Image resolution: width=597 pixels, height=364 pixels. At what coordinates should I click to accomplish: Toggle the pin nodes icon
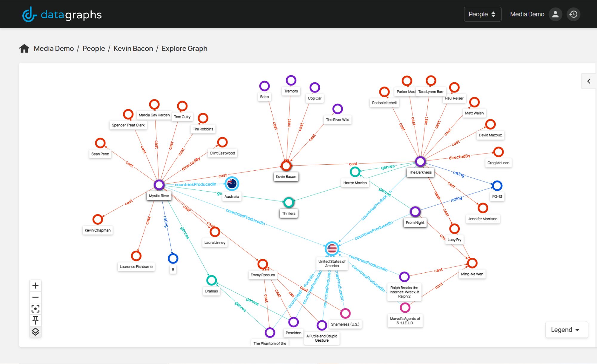(35, 320)
